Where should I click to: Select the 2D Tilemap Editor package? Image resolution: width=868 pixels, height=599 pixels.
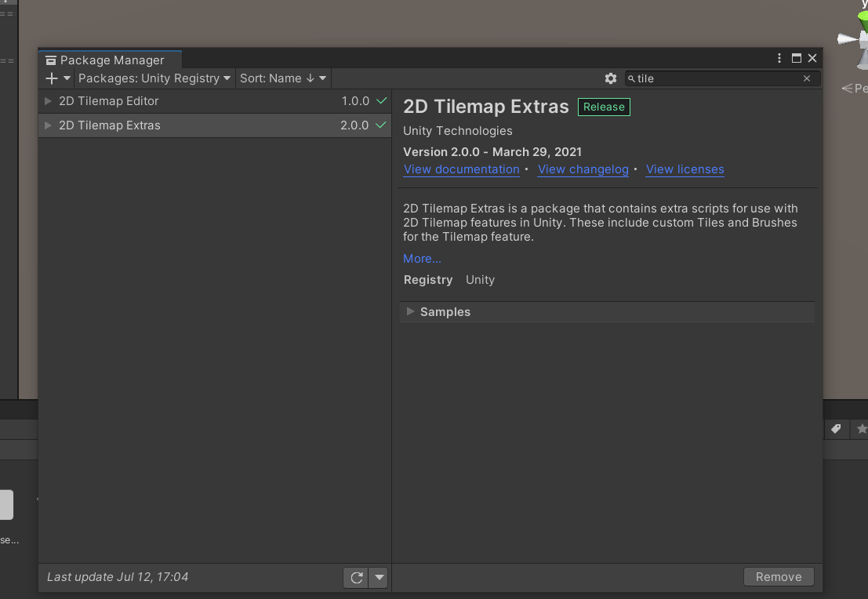[215, 101]
